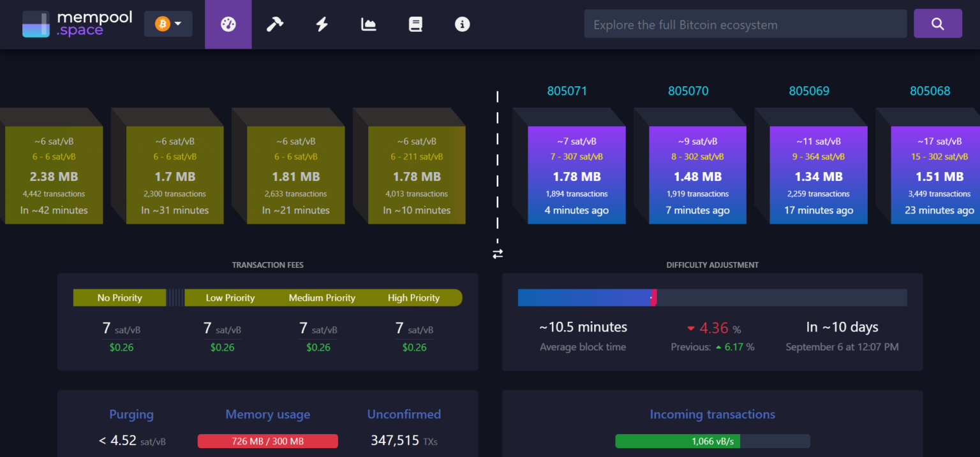Select the Transaction Fees section header
980x457 pixels.
pyautogui.click(x=268, y=265)
